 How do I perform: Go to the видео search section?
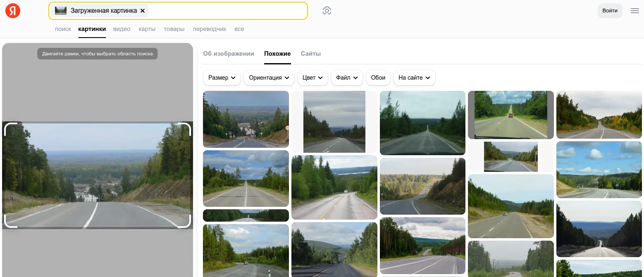click(122, 29)
